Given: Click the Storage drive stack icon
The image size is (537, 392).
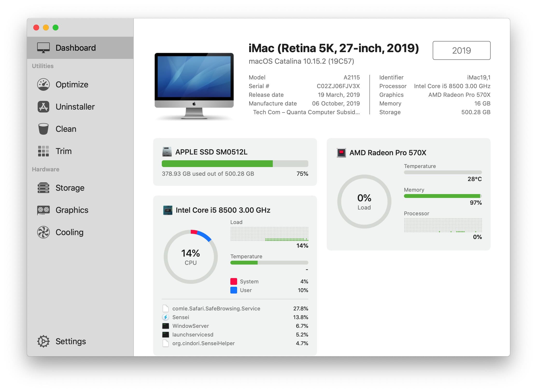Looking at the screenshot, I should click(43, 188).
